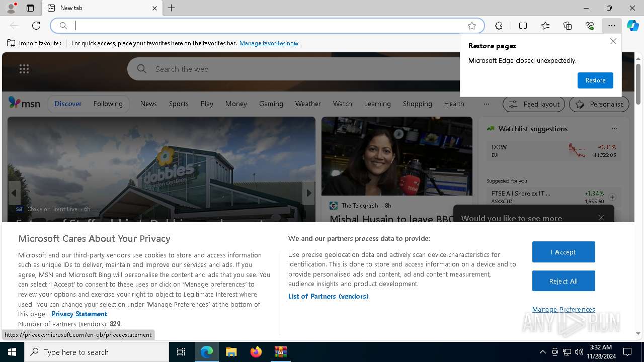Show next headline story arrow
Screen dimensions: 644x362
pos(309,193)
